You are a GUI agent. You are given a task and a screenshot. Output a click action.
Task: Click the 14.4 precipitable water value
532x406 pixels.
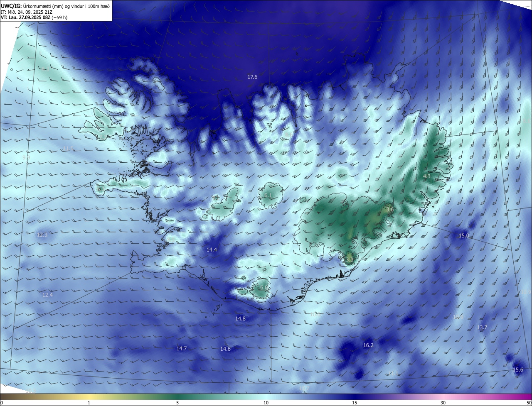(x=212, y=250)
